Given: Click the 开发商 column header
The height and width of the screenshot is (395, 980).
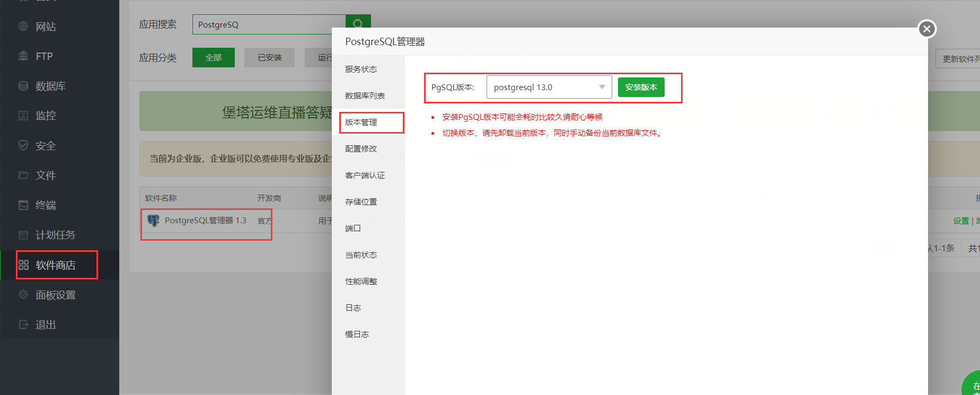Looking at the screenshot, I should (269, 198).
